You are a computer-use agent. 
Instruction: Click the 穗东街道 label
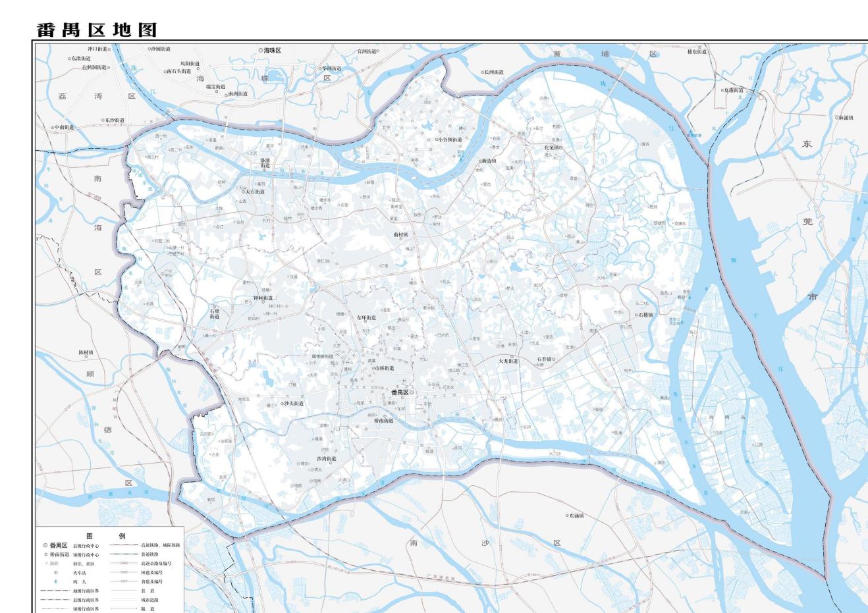coord(697,51)
